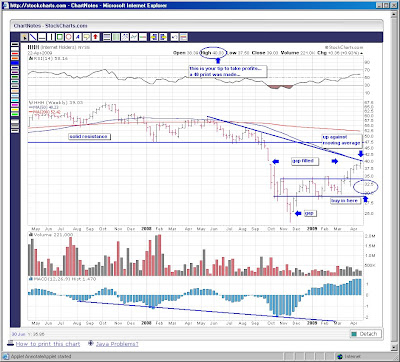Choose the horizontal bands tool icon

click(x=107, y=37)
